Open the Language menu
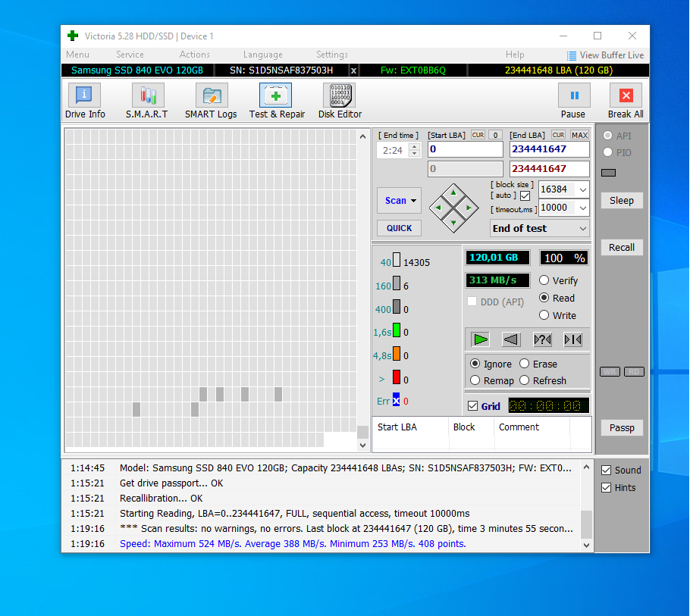The width and height of the screenshot is (690, 616). (x=262, y=55)
